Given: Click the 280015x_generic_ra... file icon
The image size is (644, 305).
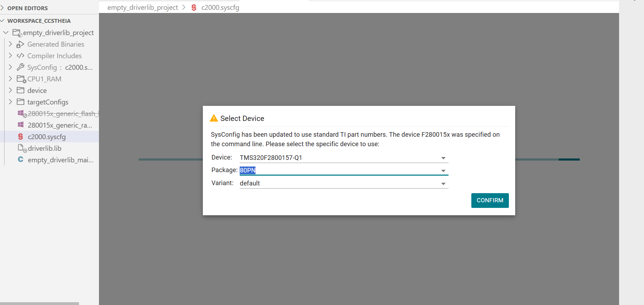Looking at the screenshot, I should 21,125.
